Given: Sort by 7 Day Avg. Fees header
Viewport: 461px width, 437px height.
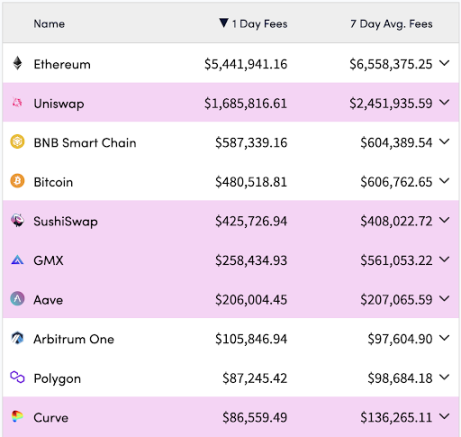Looking at the screenshot, I should point(391,24).
